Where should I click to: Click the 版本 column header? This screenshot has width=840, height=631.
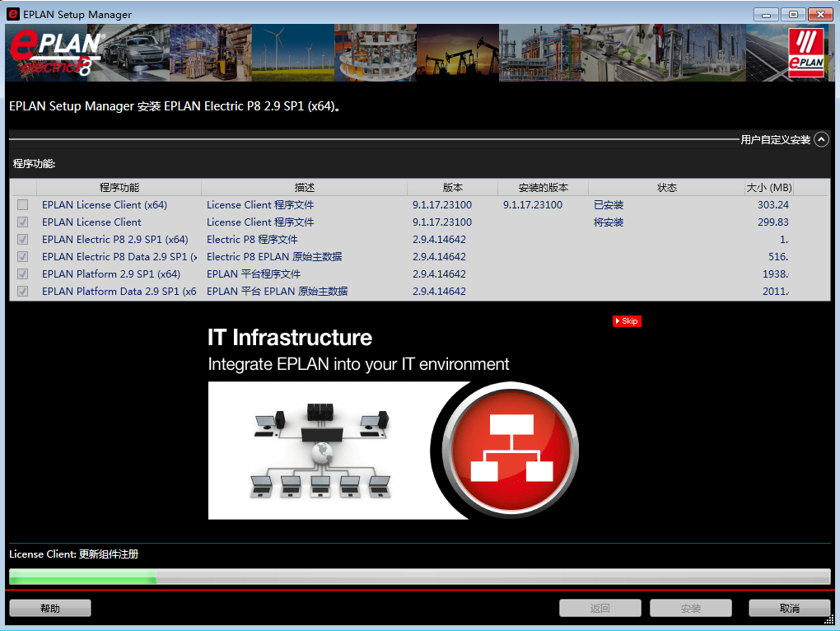click(452, 188)
